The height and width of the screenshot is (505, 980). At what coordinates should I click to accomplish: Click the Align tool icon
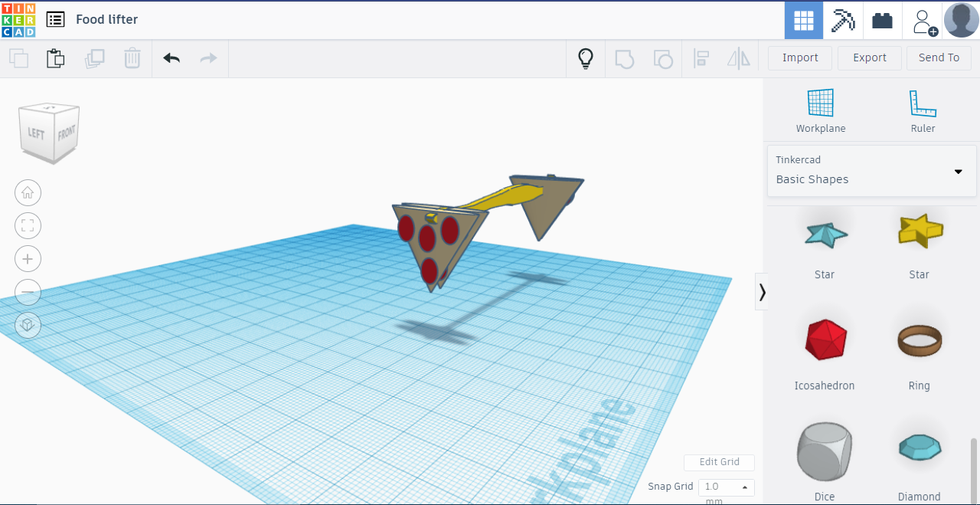(701, 57)
